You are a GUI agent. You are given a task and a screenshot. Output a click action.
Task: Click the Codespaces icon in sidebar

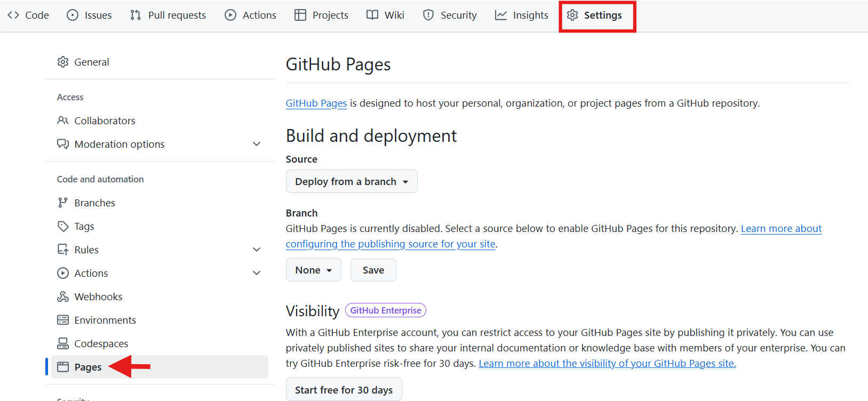pyautogui.click(x=63, y=343)
